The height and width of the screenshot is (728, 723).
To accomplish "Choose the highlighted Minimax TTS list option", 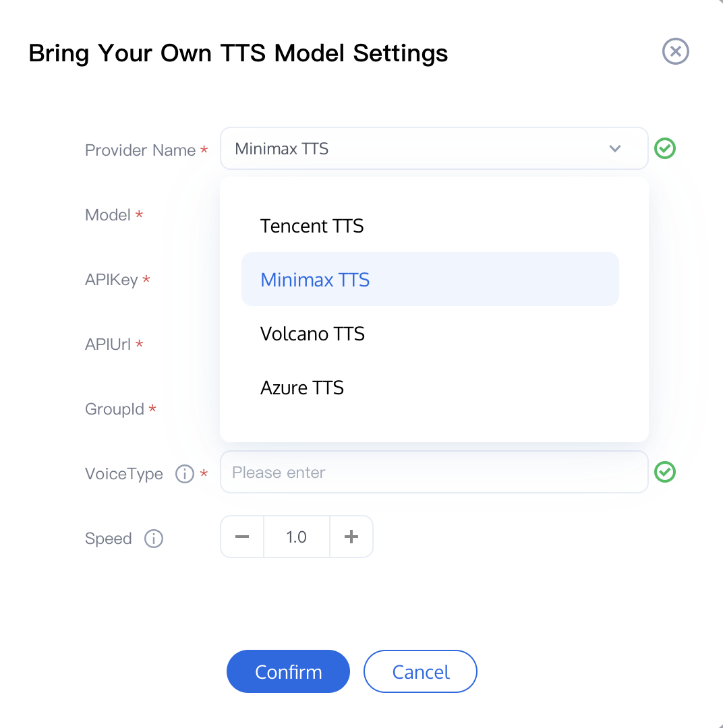I will [315, 280].
